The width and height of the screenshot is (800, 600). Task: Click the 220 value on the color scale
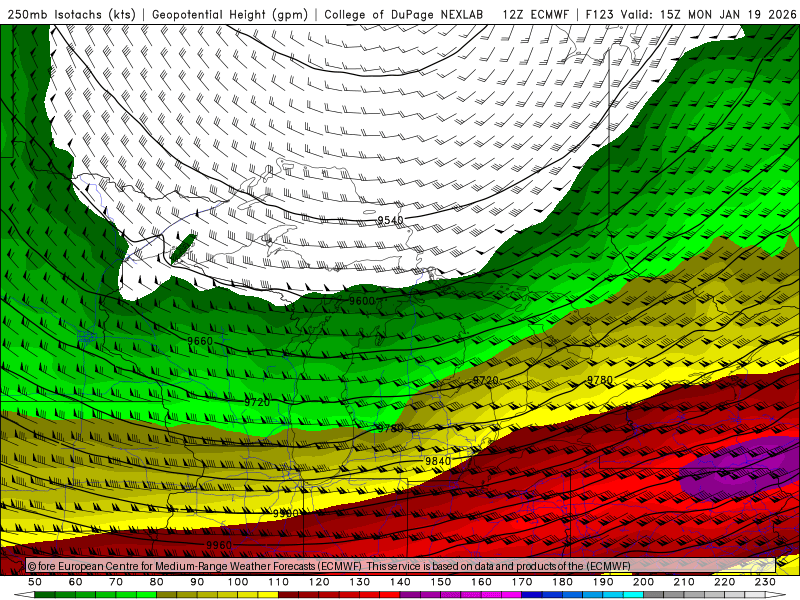point(725,582)
